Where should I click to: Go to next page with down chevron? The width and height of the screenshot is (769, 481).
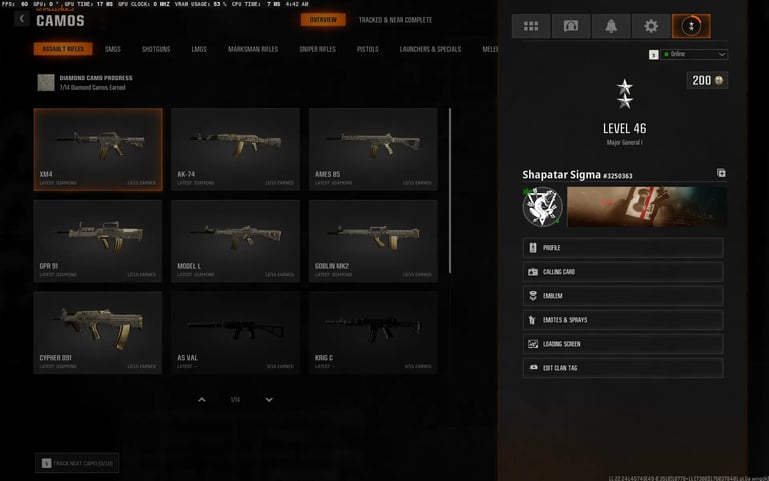[x=269, y=400]
